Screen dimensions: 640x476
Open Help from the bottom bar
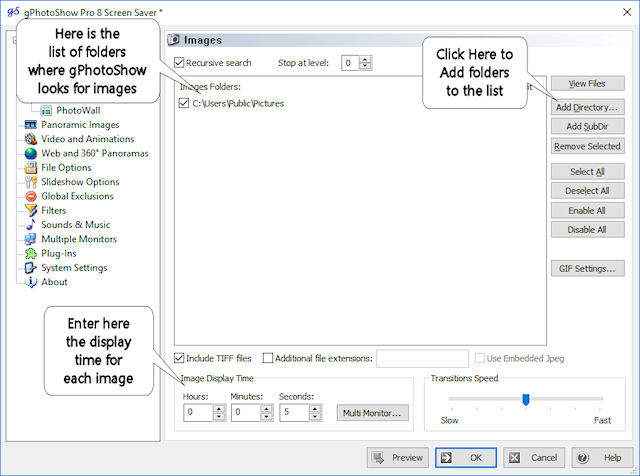click(x=602, y=458)
